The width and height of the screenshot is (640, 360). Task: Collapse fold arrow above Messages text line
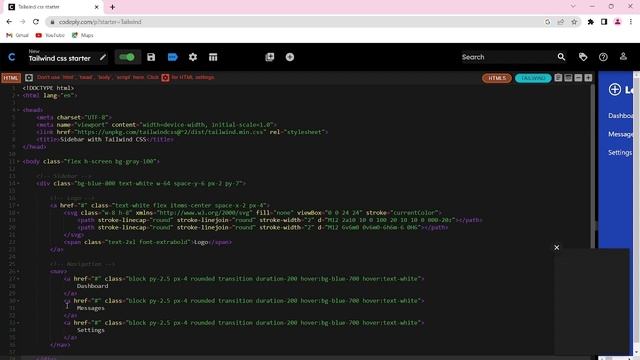click(x=18, y=301)
